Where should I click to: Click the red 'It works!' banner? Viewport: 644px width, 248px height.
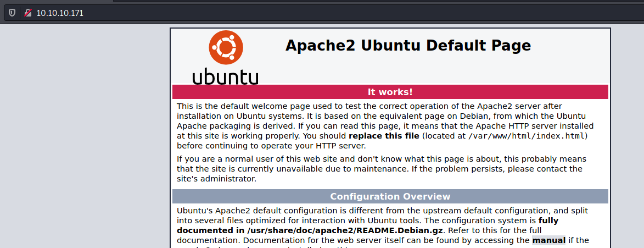click(x=390, y=92)
